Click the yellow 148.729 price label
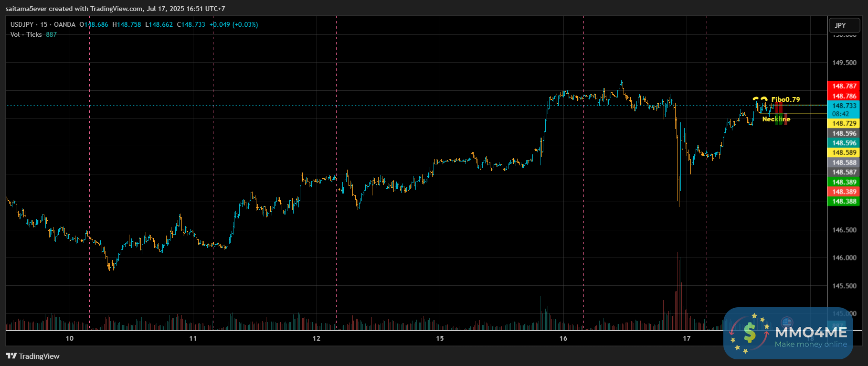Image resolution: width=868 pixels, height=366 pixels. coord(844,123)
